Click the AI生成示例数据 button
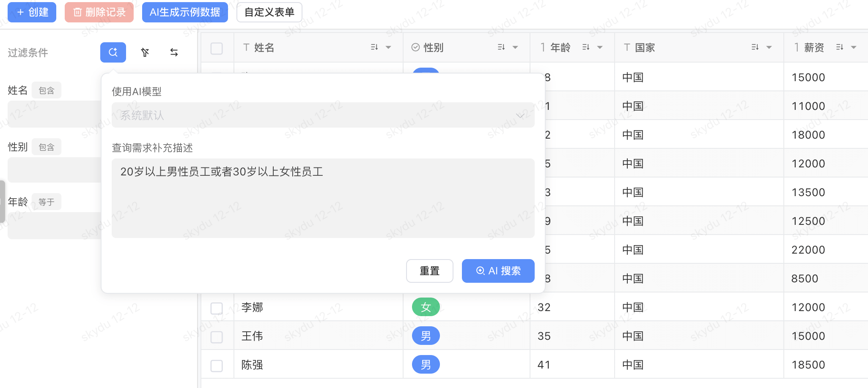The height and width of the screenshot is (388, 868). click(x=185, y=12)
